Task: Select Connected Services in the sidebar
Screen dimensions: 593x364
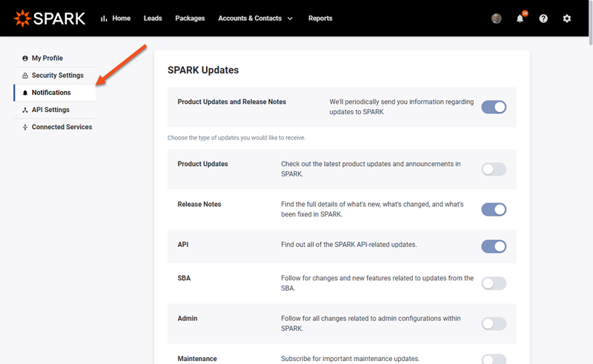Action: [x=55, y=127]
